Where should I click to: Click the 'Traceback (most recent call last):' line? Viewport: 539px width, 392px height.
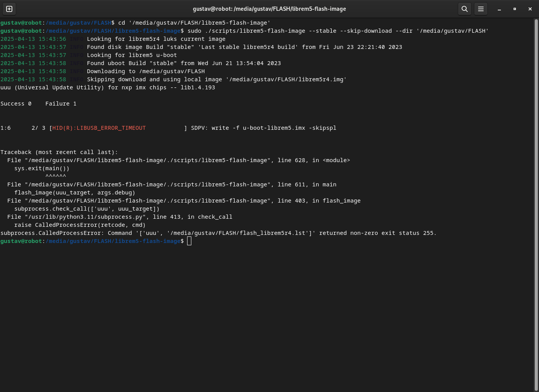[x=59, y=152]
